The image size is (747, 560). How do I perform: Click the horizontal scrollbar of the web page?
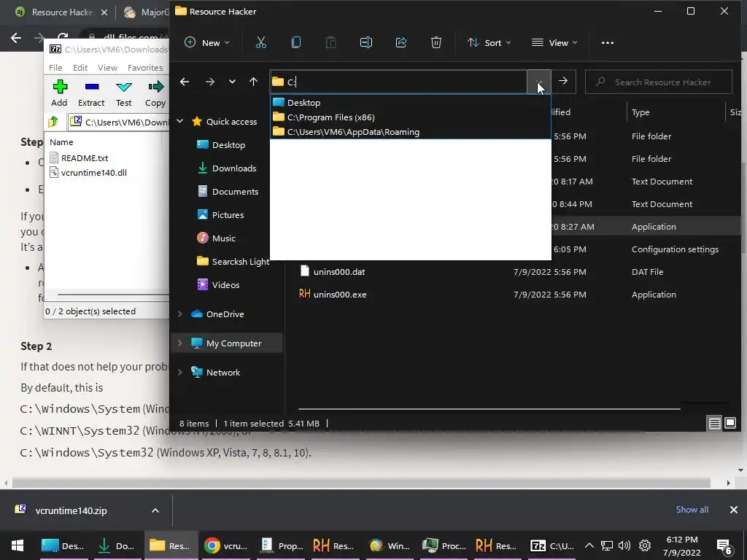pyautogui.click(x=361, y=483)
